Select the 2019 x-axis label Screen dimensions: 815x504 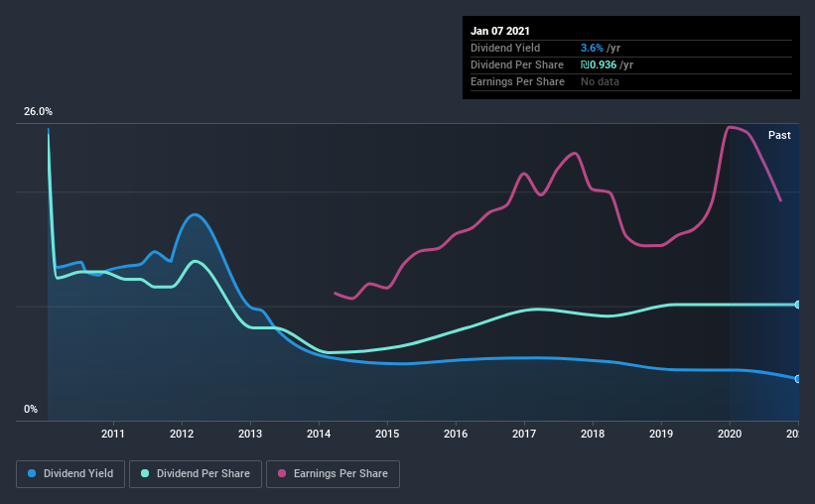point(661,434)
